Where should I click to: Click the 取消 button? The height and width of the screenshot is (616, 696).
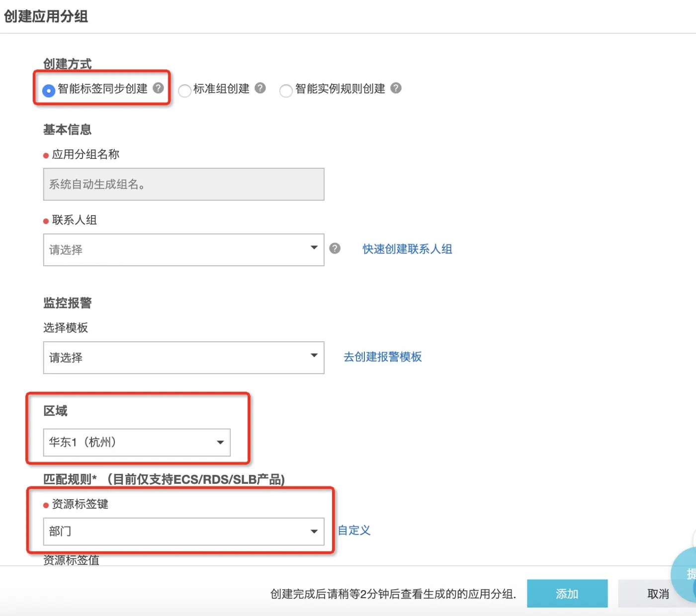(x=658, y=594)
